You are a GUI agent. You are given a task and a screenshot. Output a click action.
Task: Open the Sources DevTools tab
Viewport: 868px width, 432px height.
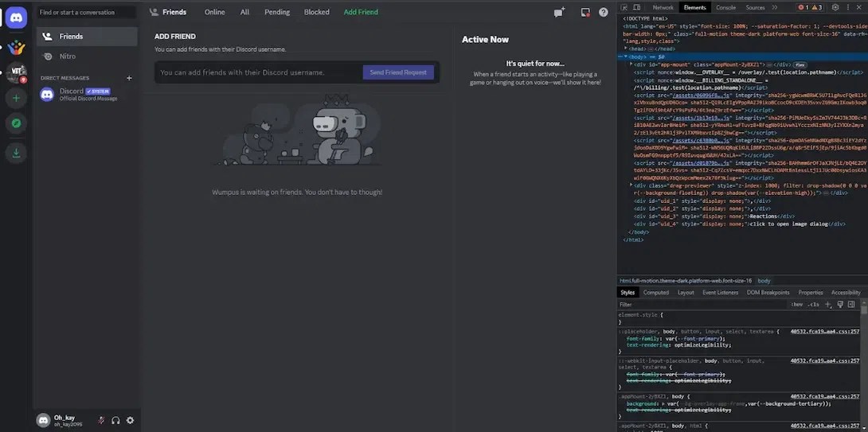point(755,7)
